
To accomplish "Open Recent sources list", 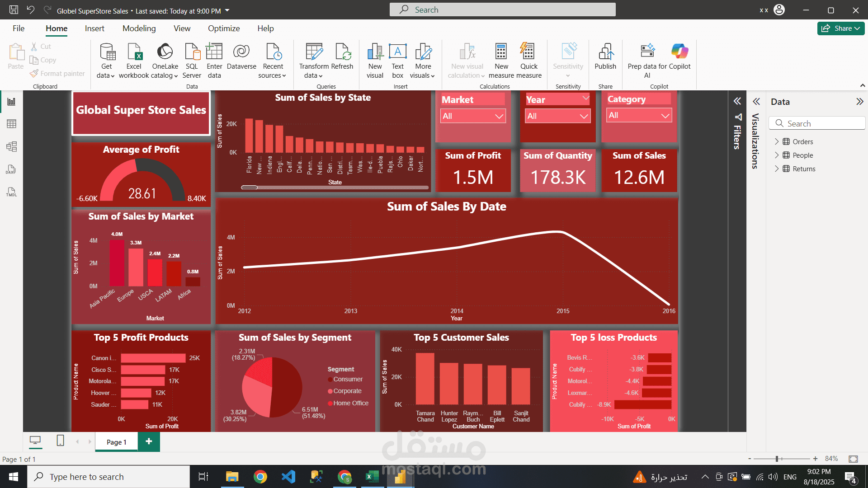I will pos(273,61).
